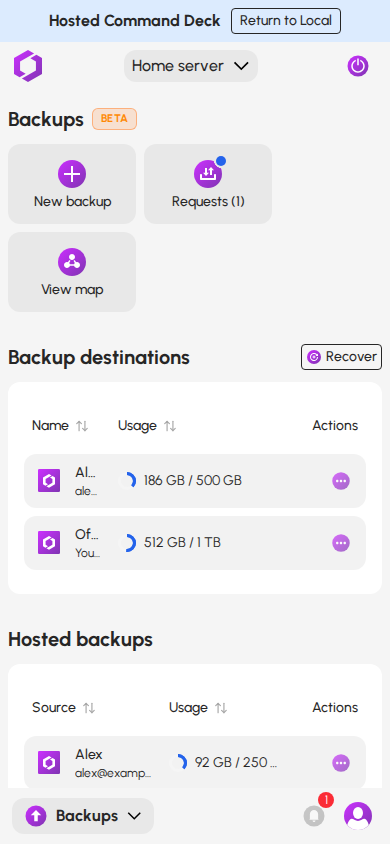Viewport: 390px width, 844px height.
Task: Click the Recover button
Action: click(342, 357)
